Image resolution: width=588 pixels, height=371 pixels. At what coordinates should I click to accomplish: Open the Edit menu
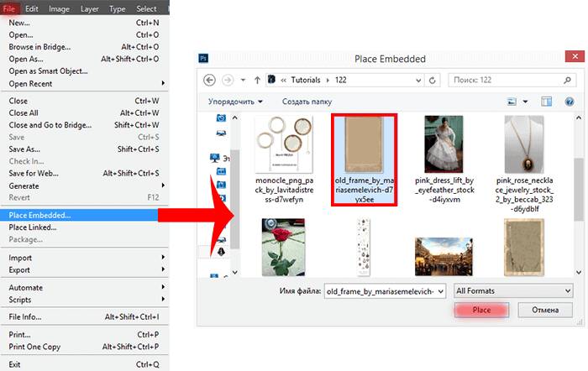(32, 8)
